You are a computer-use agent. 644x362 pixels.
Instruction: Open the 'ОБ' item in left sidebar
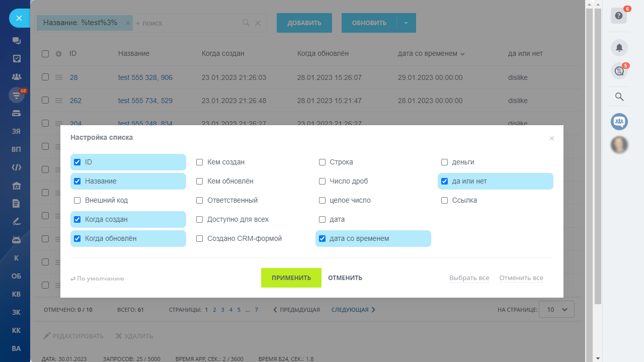(17, 276)
